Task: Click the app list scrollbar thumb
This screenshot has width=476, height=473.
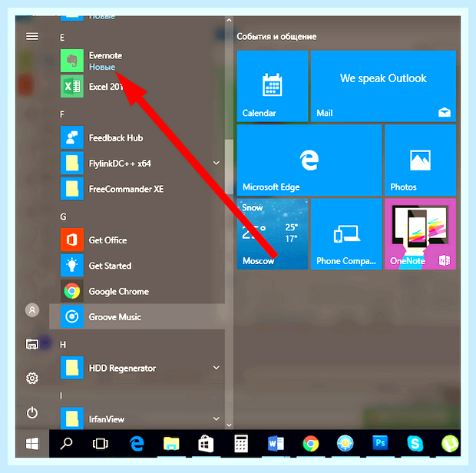Action: [230, 167]
